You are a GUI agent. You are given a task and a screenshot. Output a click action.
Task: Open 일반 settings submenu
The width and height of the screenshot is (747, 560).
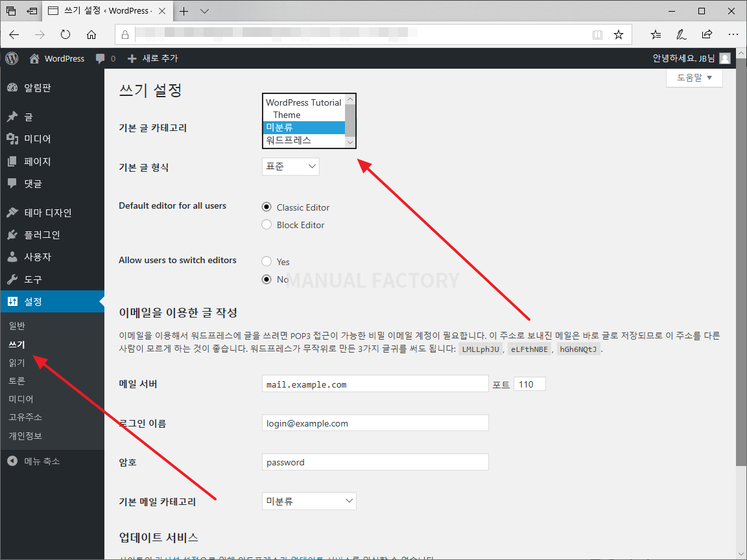click(x=17, y=326)
